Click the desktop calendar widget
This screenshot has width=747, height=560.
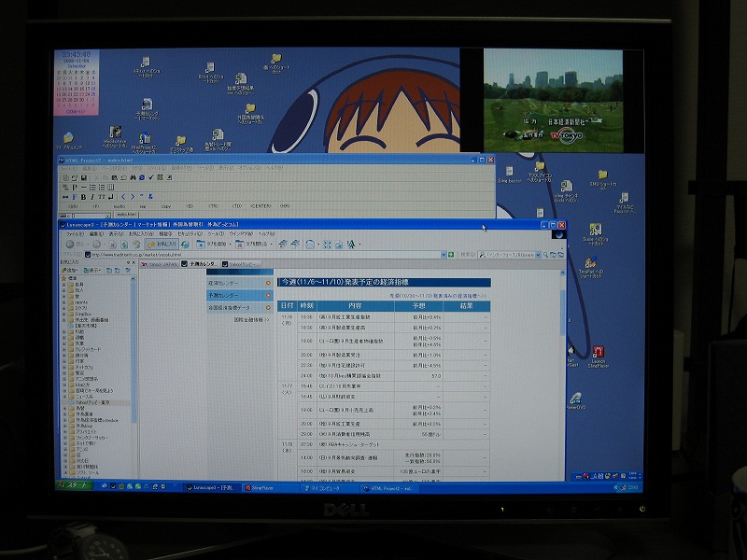point(77,82)
